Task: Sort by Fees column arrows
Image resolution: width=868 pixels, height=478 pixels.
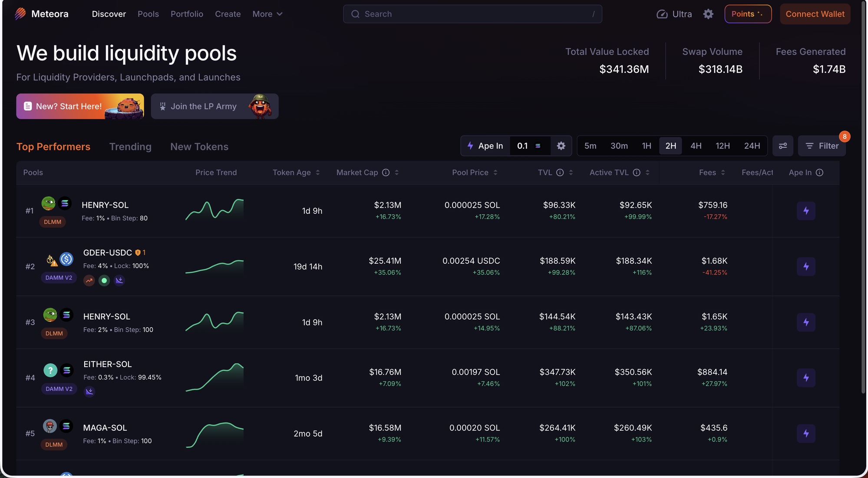Action: coord(723,173)
